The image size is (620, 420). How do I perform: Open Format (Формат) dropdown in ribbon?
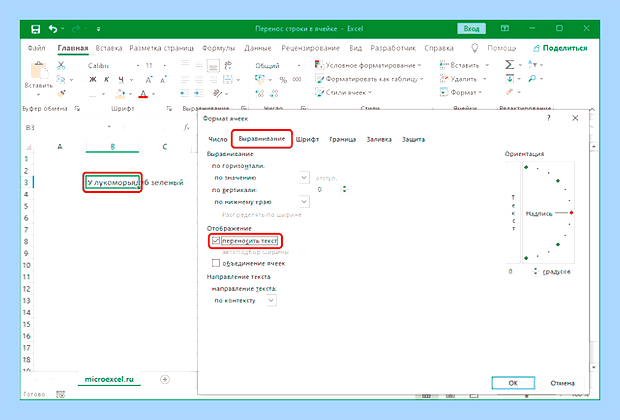click(x=461, y=93)
